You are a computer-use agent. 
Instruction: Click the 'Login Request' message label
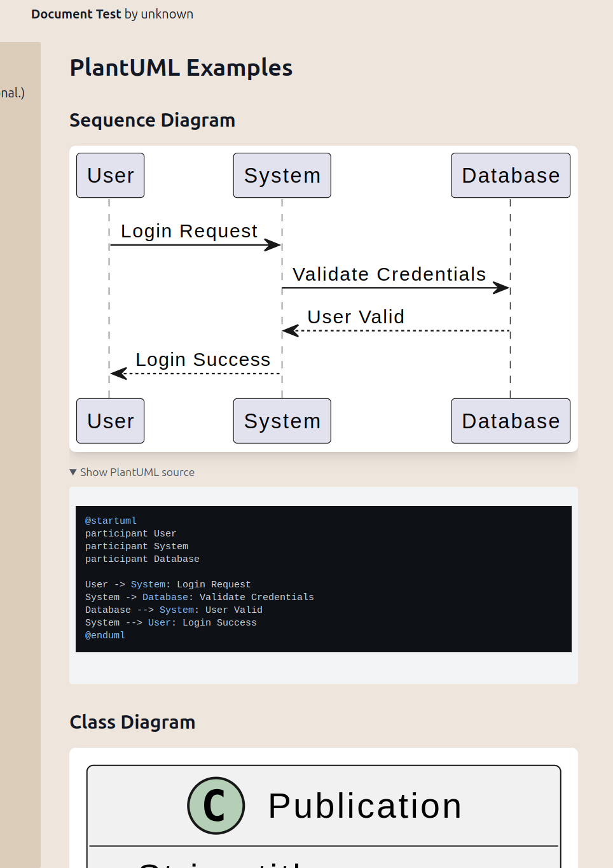189,231
